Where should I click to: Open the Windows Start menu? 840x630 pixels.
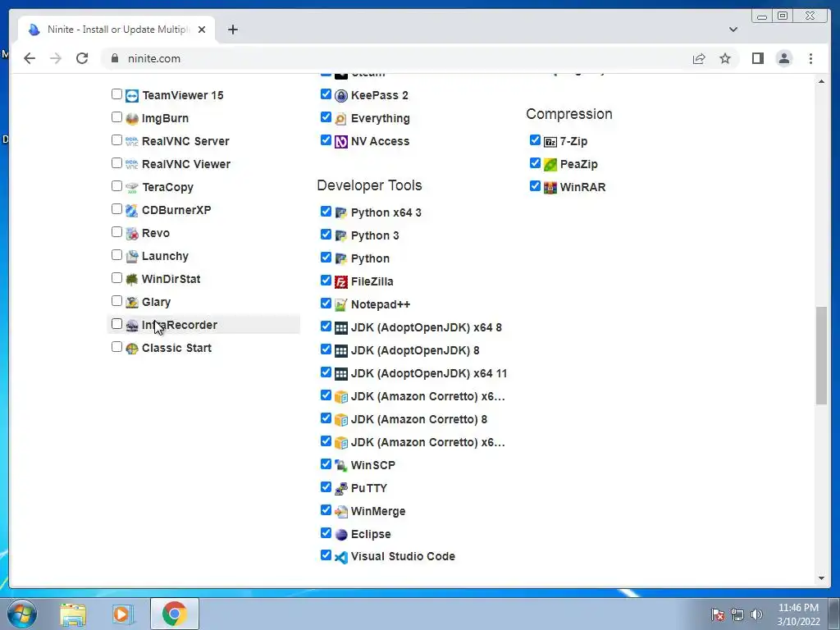coord(22,614)
